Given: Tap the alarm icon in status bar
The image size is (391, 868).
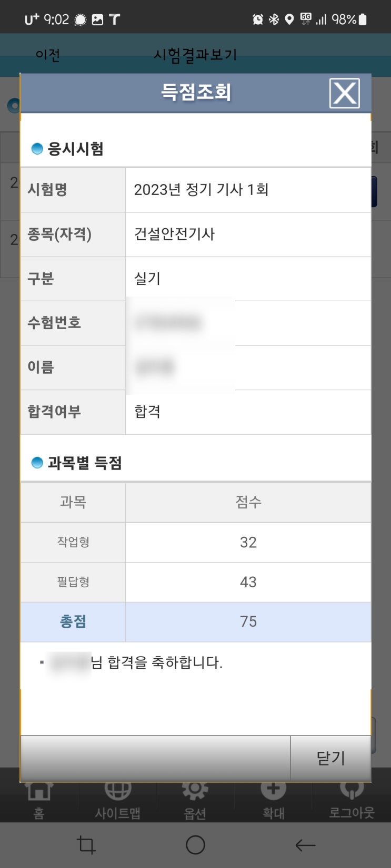Looking at the screenshot, I should click(x=258, y=19).
